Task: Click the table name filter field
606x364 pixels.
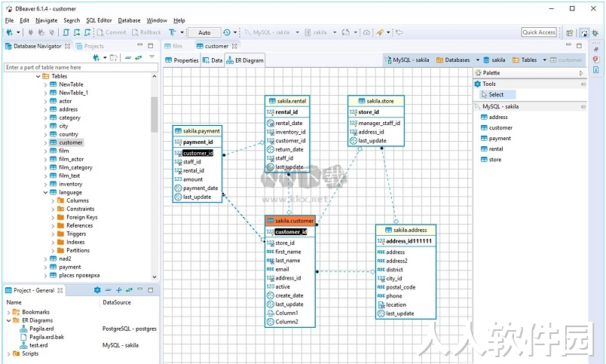Action: (x=81, y=67)
